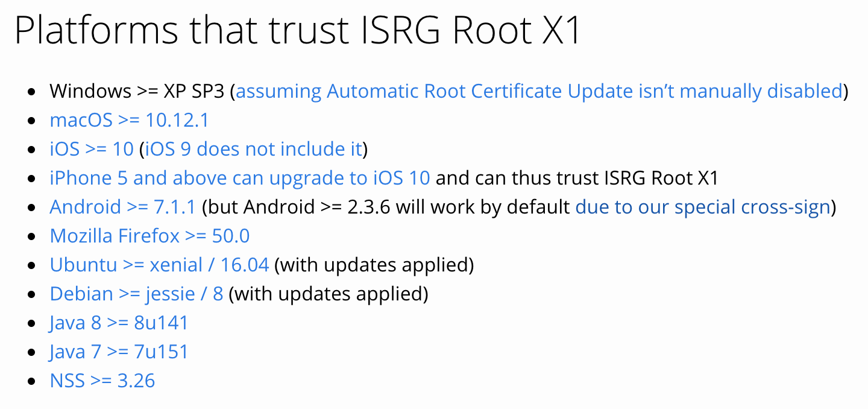Click the Debian jessie / 8 link

136,293
